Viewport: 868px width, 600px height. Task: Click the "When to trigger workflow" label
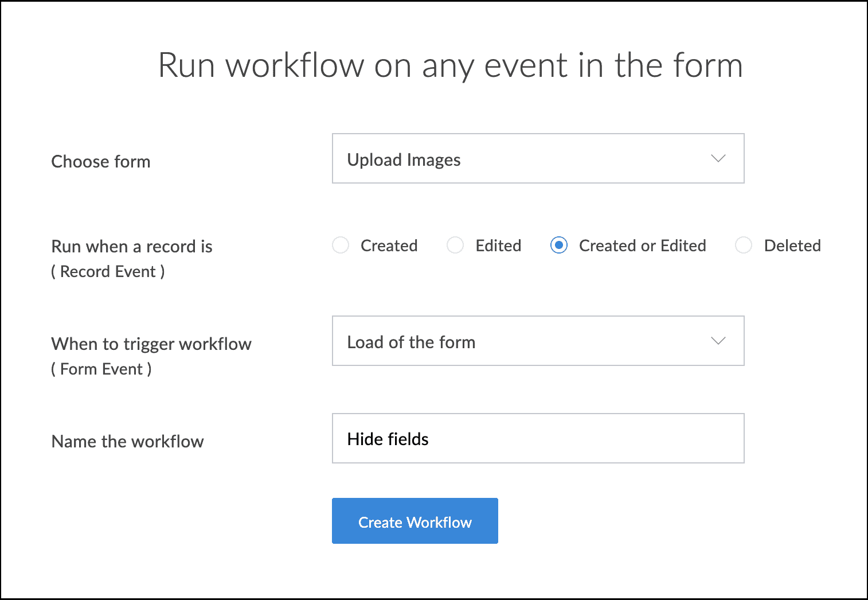(151, 344)
